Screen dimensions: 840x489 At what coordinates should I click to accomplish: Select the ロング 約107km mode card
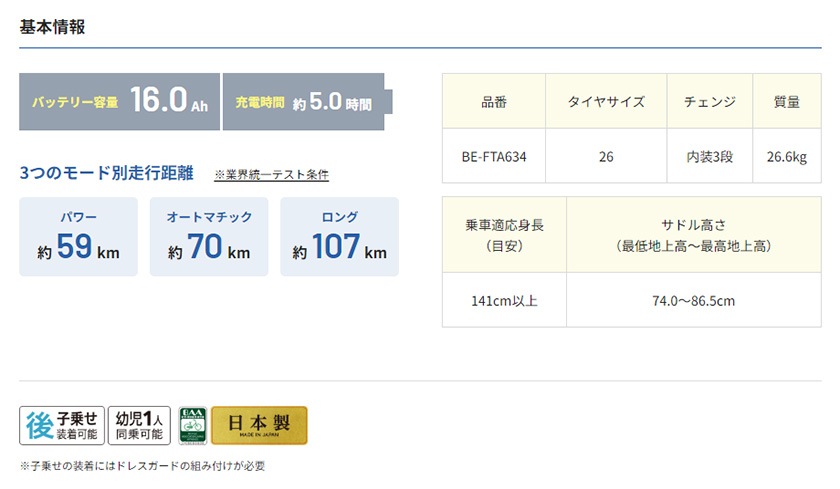(339, 237)
